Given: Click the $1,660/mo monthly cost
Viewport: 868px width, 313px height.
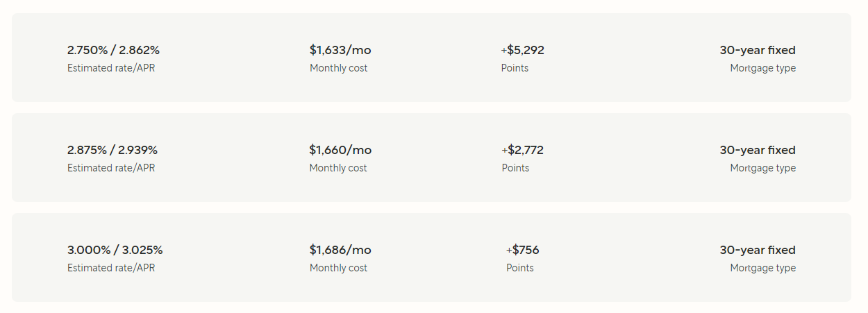Looking at the screenshot, I should pyautogui.click(x=340, y=150).
